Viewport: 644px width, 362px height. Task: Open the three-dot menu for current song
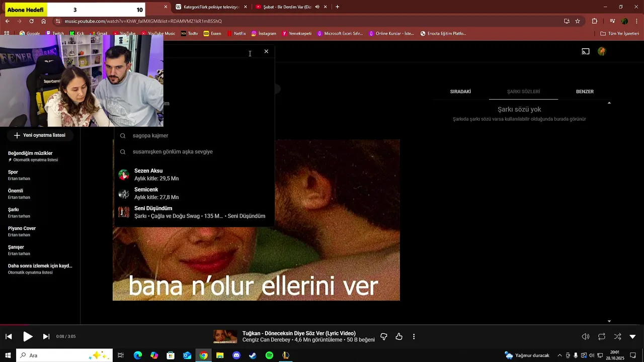click(414, 336)
